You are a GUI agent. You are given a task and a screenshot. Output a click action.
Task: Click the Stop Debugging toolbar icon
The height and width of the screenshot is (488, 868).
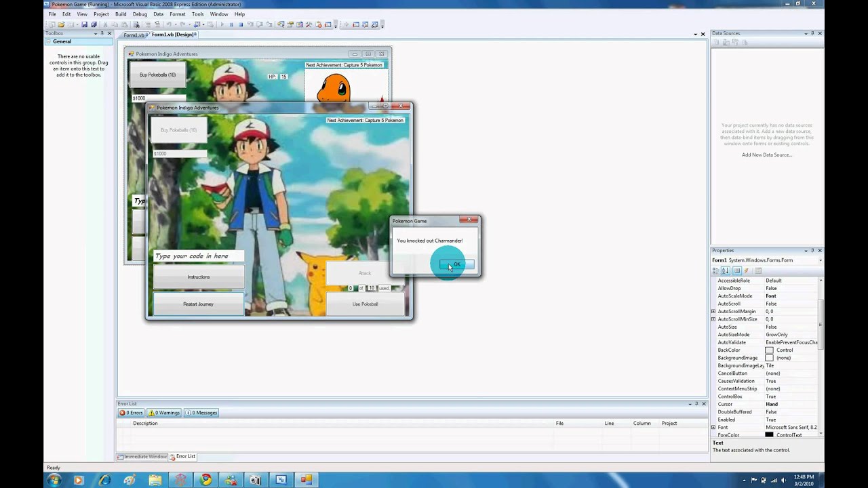coord(241,24)
